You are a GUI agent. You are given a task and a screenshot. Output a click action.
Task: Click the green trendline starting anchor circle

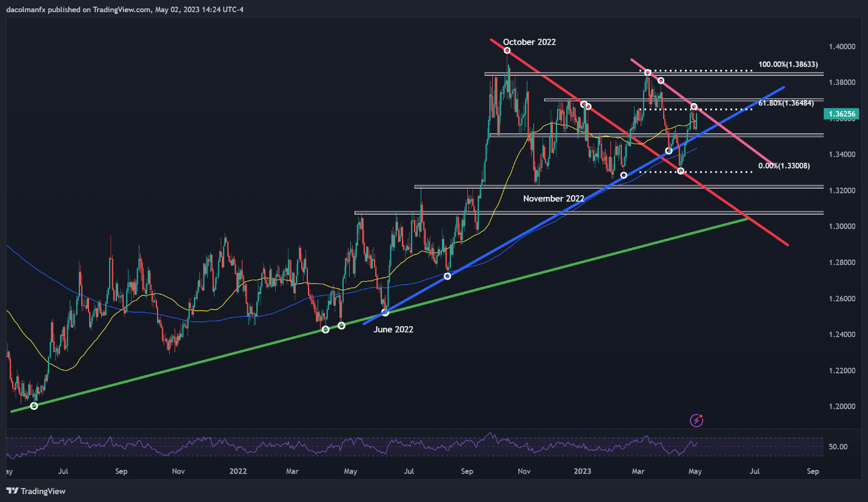pos(34,406)
